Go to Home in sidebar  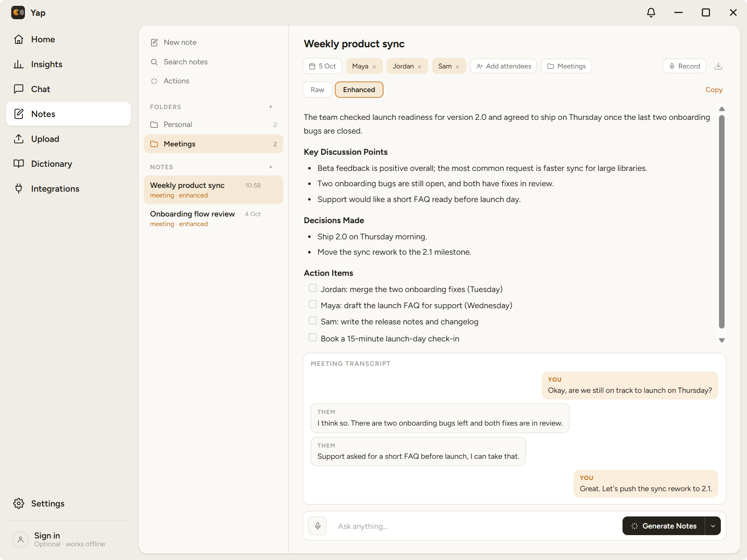68,39
